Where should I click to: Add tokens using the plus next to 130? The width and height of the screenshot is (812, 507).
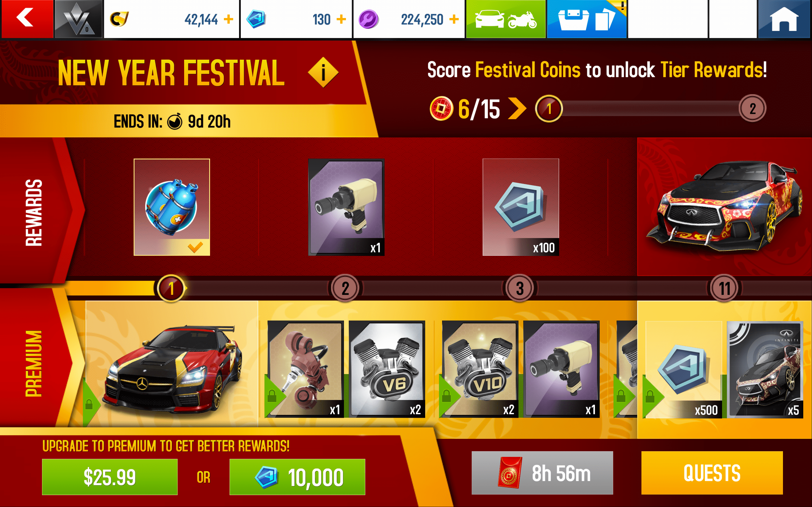point(341,19)
